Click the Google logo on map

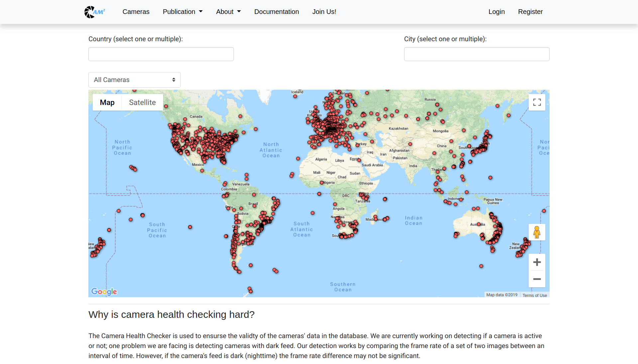coord(104,292)
